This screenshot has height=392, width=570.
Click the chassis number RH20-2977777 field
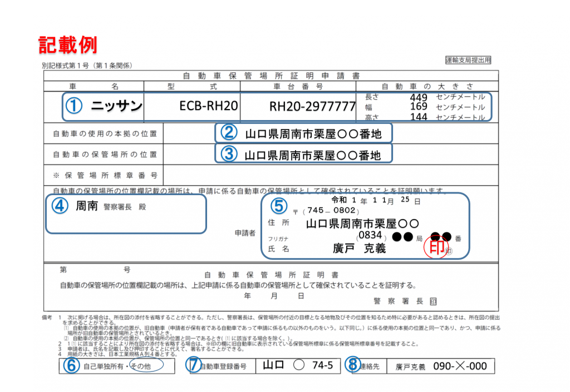[312, 106]
